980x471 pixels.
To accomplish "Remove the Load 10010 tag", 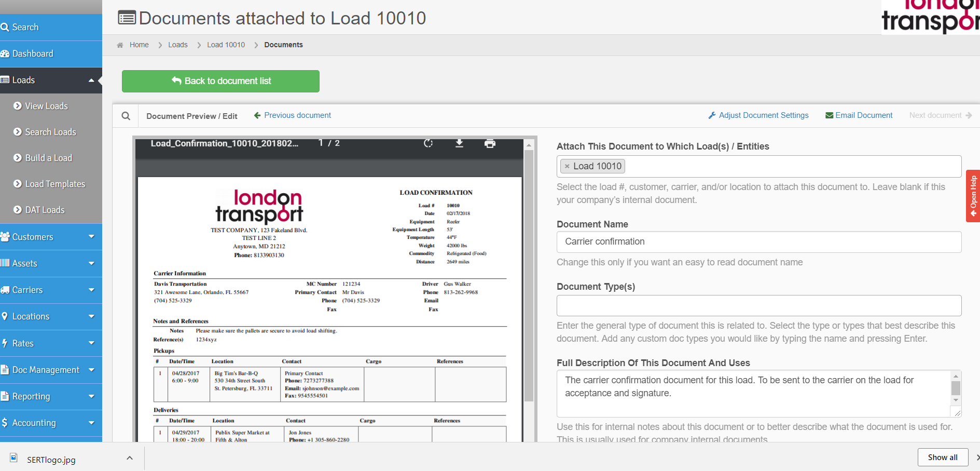I will (567, 166).
